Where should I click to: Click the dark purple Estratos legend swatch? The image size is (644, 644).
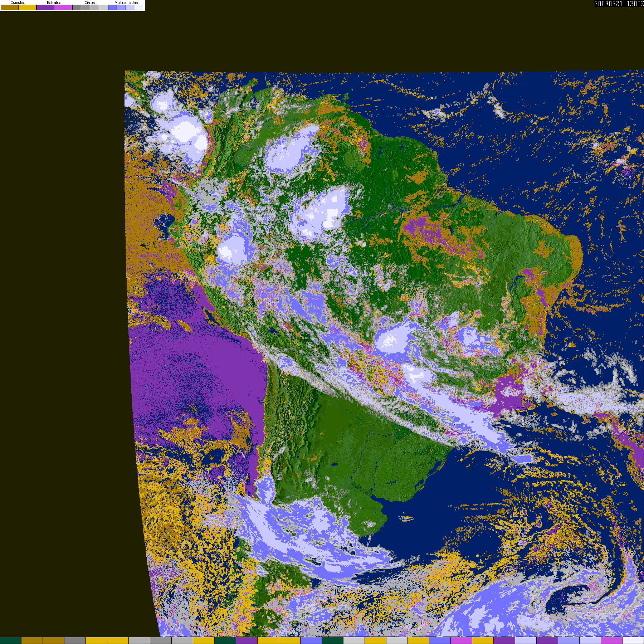tap(45, 7)
